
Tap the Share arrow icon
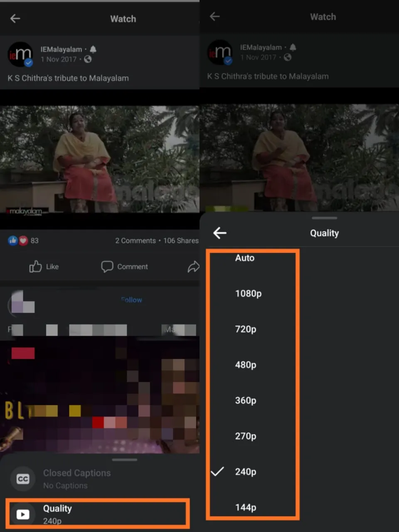coord(193,267)
